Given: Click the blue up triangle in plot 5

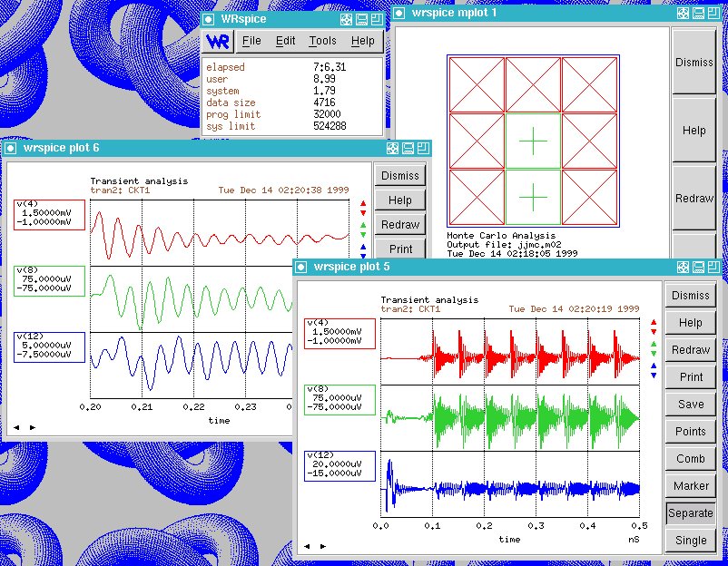Looking at the screenshot, I should tap(654, 366).
